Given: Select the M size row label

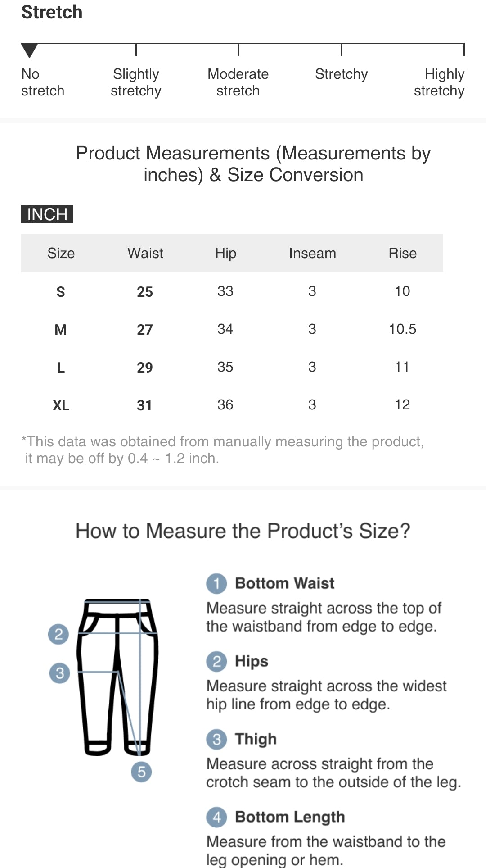Looking at the screenshot, I should (x=61, y=330).
